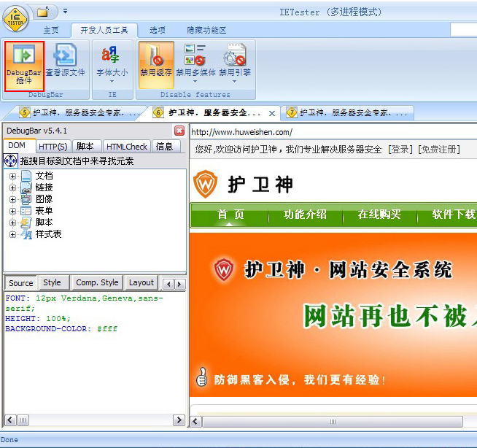
Task: Open the 功能介绍 navigation item
Action: [305, 215]
